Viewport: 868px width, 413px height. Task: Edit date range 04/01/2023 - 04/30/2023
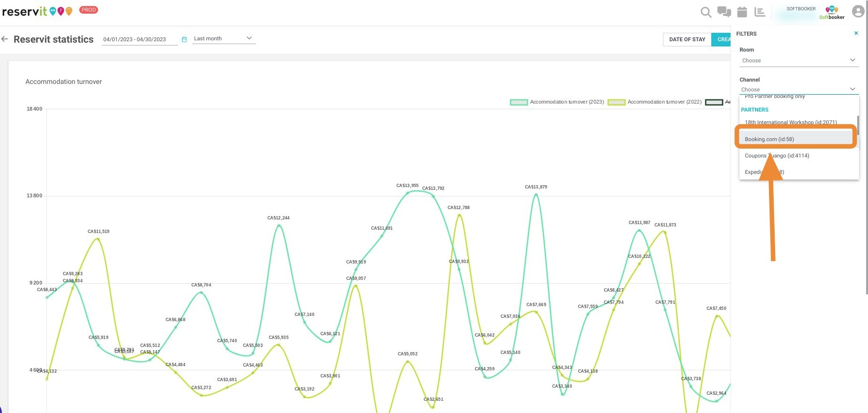139,39
